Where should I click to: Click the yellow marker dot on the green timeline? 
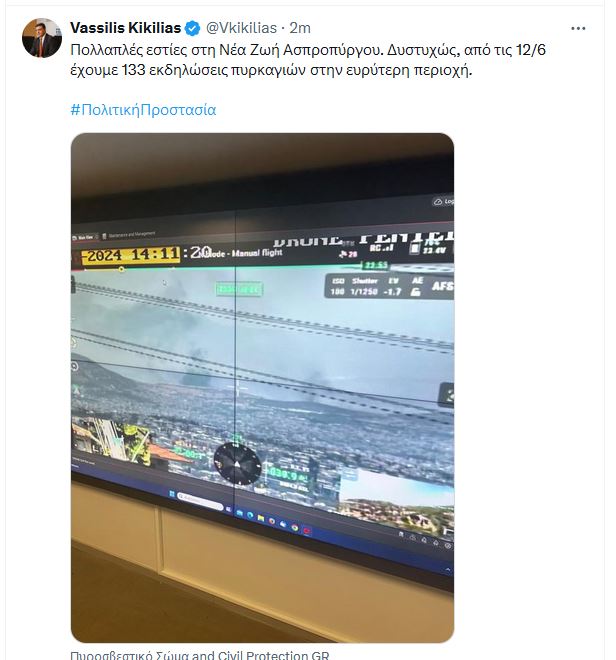(x=121, y=269)
